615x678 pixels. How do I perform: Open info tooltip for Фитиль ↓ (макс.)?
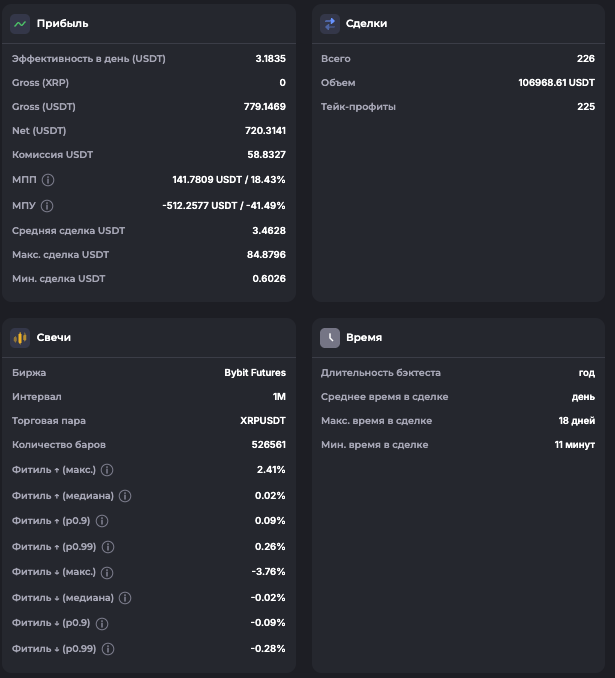point(107,572)
